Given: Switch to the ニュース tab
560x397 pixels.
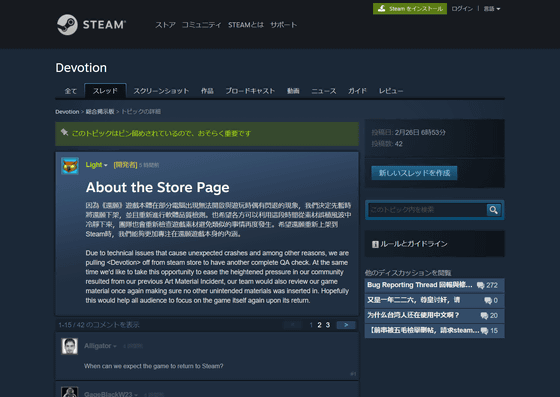Looking at the screenshot, I should click(324, 91).
